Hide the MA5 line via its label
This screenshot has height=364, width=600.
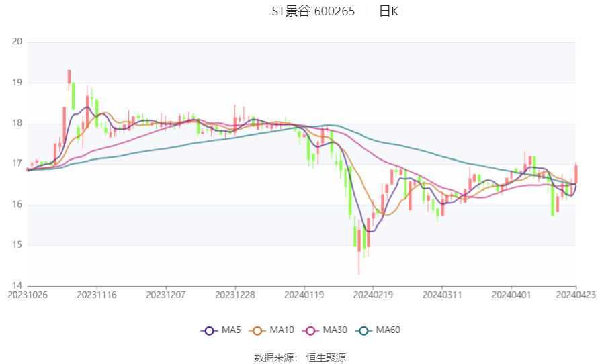click(231, 330)
